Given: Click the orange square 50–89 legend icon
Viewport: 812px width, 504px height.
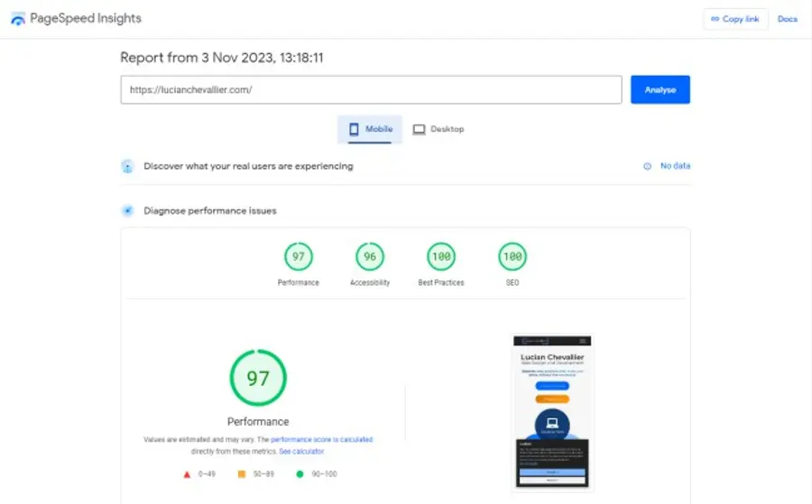Looking at the screenshot, I should [241, 474].
